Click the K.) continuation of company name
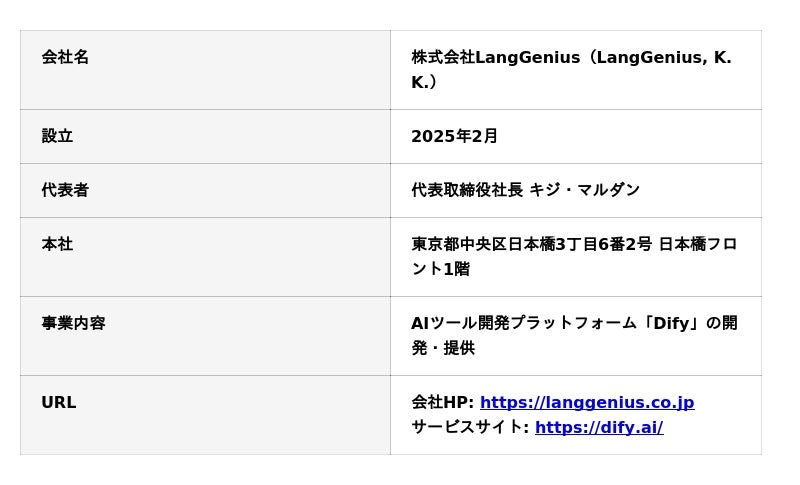800x485 pixels. point(424,82)
